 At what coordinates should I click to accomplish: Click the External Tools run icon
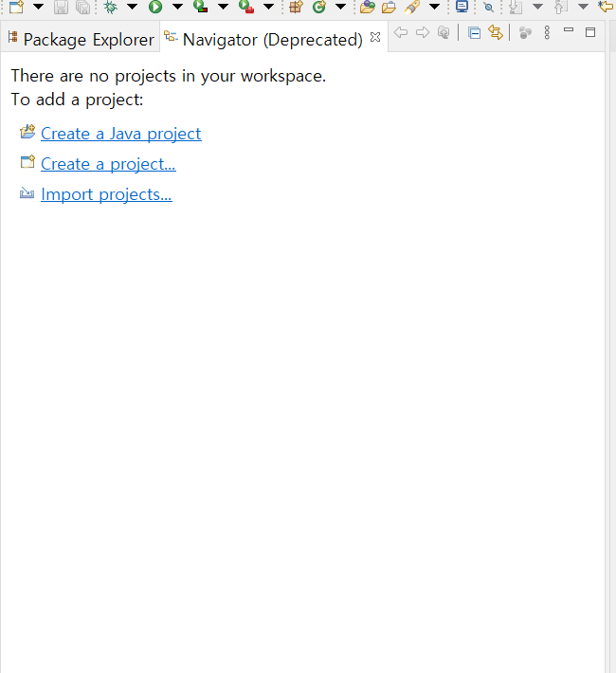pyautogui.click(x=246, y=7)
